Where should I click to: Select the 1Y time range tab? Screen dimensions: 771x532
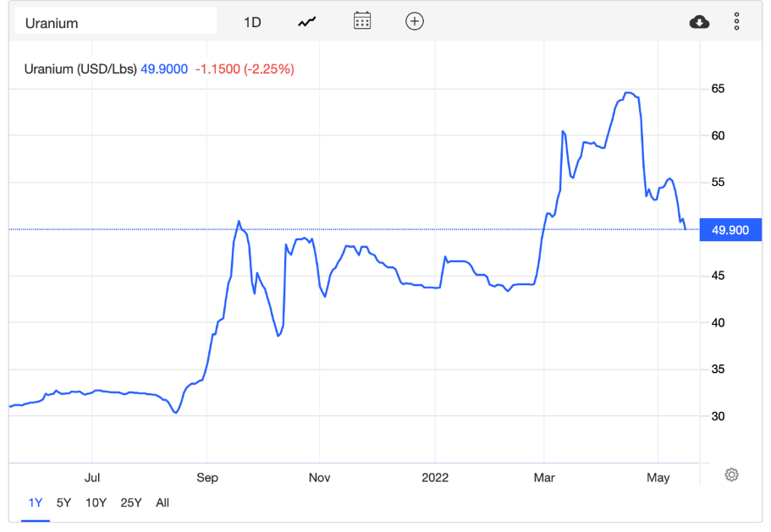point(36,502)
